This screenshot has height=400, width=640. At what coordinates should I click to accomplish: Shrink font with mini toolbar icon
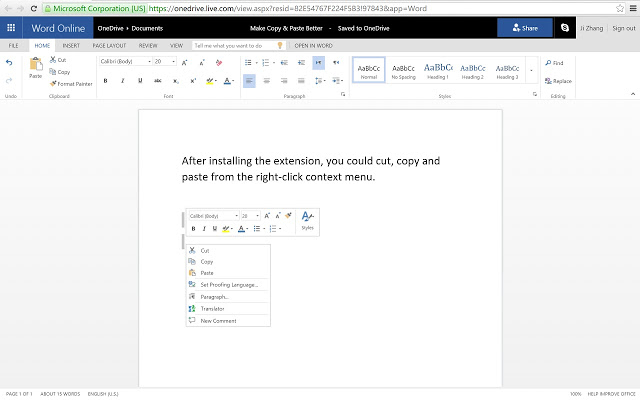click(x=278, y=216)
